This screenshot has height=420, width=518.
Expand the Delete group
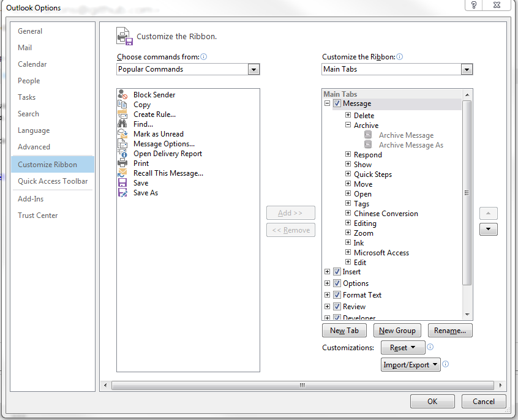348,115
